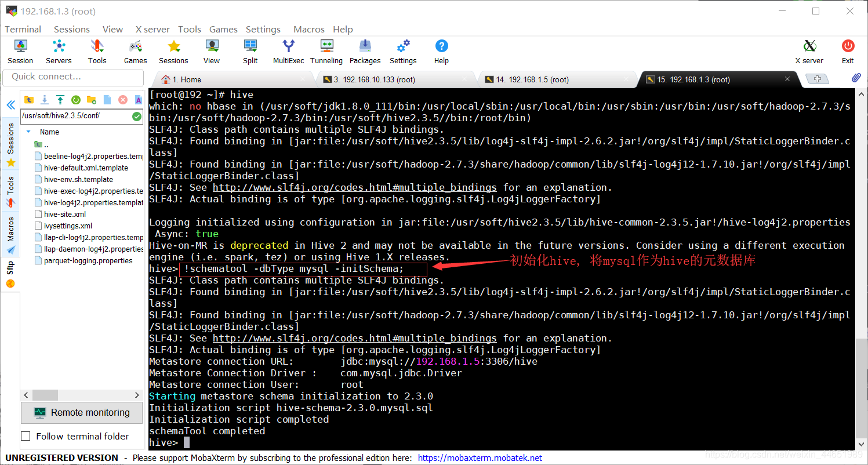Select the Macros sidebar tab
The height and width of the screenshot is (465, 868).
10,234
